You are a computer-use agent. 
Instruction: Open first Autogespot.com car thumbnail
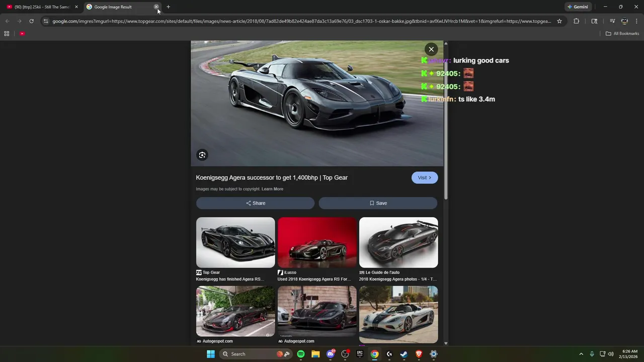pos(235,311)
